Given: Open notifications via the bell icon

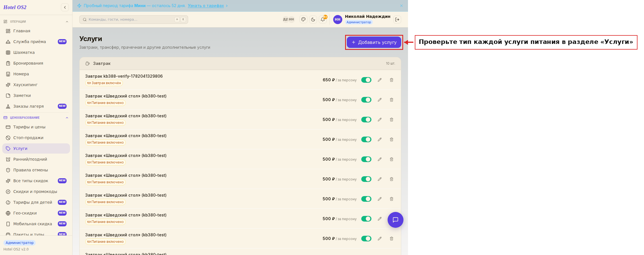Looking at the screenshot, I should click(x=323, y=20).
